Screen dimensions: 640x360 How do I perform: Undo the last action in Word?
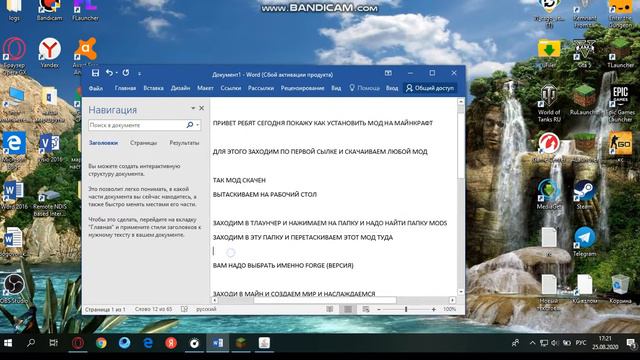tap(109, 73)
